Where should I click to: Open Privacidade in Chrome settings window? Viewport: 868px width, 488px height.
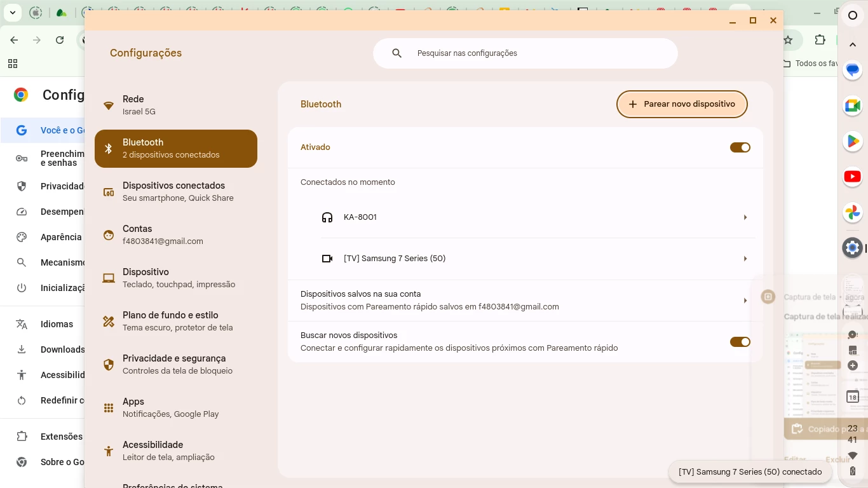[x=43, y=186]
